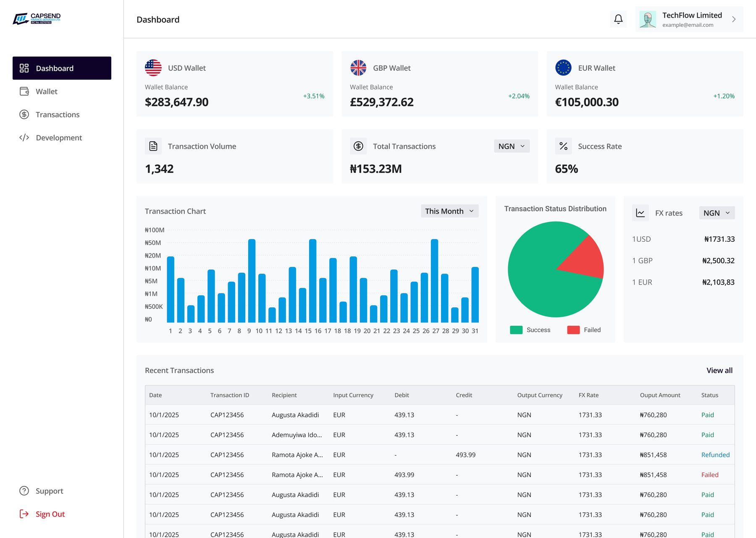Click the Total Transactions dollar icon
Viewport: 756px width, 538px height.
tap(358, 146)
